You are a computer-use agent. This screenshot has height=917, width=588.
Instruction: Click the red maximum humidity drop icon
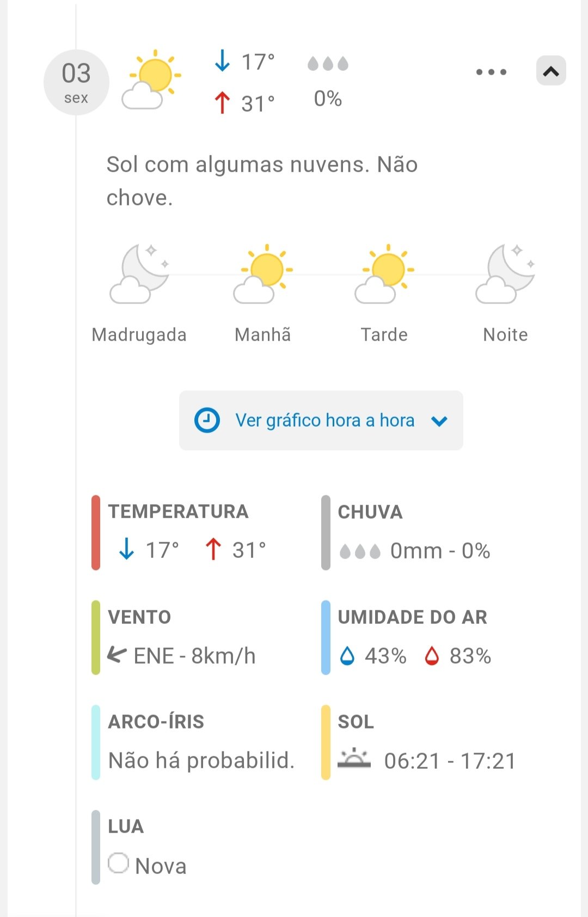pyautogui.click(x=432, y=656)
